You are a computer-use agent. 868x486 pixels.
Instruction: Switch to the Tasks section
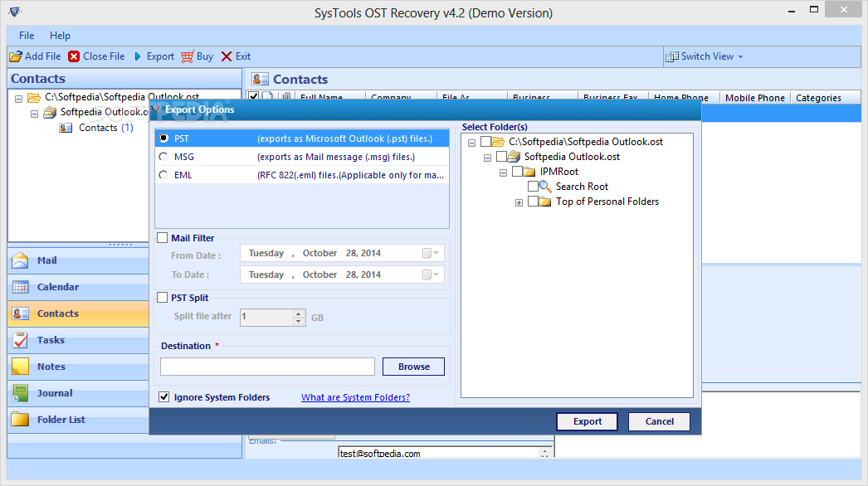coord(78,340)
